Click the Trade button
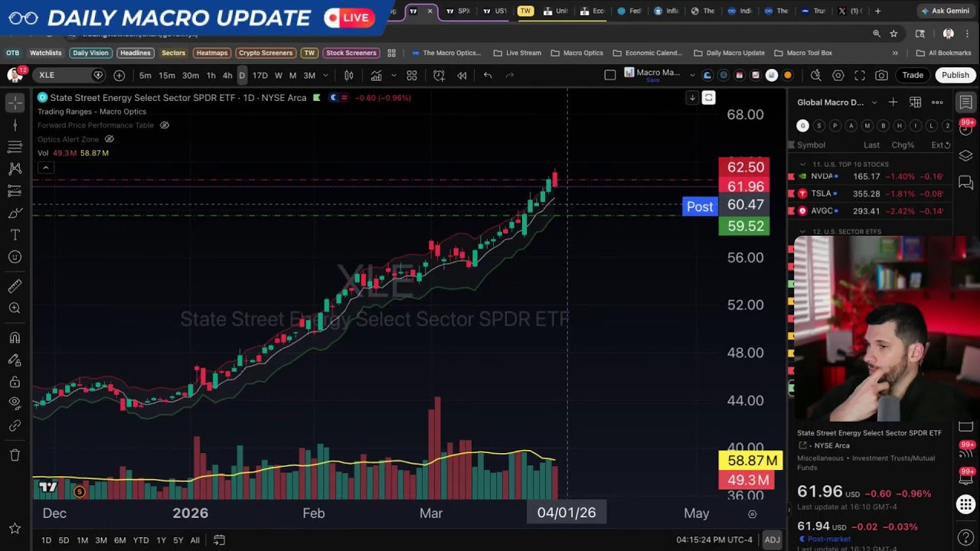980x551 pixels. (913, 75)
